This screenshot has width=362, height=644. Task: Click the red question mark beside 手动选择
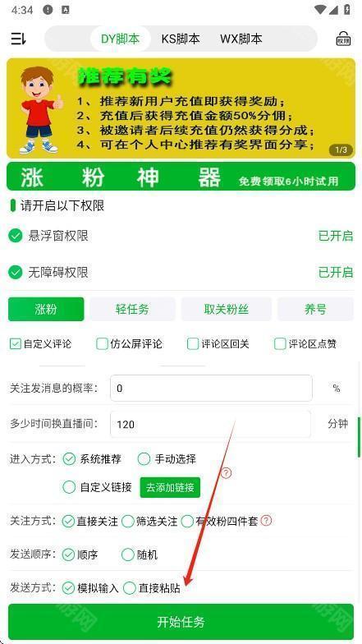tap(227, 473)
